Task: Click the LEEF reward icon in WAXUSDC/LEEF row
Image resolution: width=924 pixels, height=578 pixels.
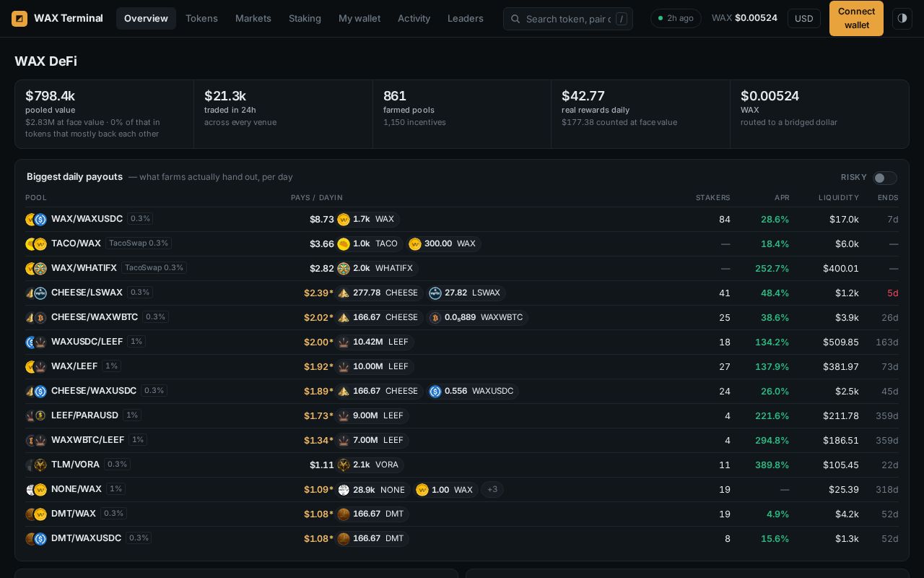Action: (x=344, y=342)
